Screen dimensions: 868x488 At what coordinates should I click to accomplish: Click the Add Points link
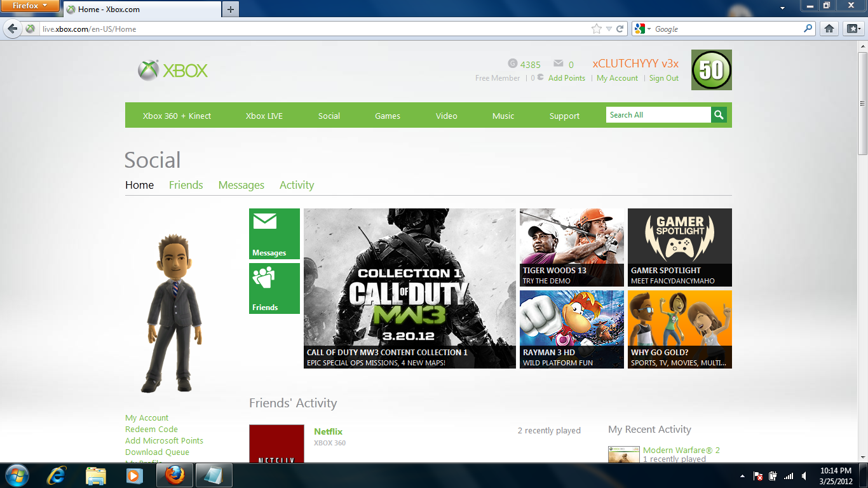567,78
